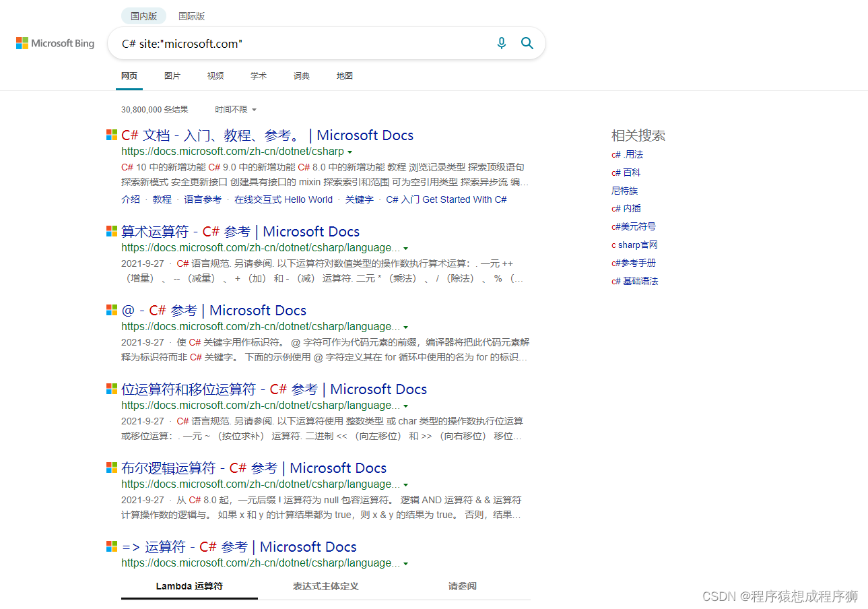Select the 地图 tab
868x609 pixels.
pyautogui.click(x=345, y=76)
